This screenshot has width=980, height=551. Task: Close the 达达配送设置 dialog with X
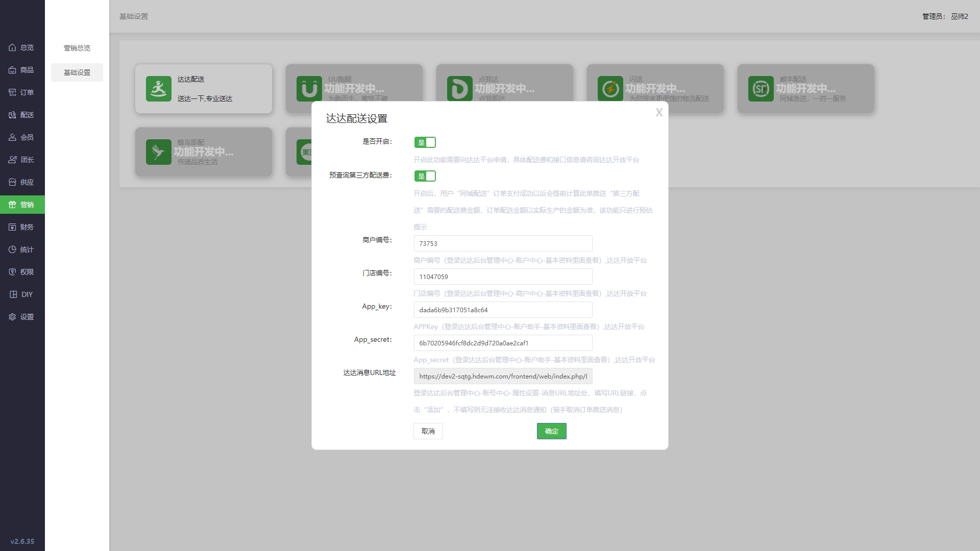[x=659, y=112]
